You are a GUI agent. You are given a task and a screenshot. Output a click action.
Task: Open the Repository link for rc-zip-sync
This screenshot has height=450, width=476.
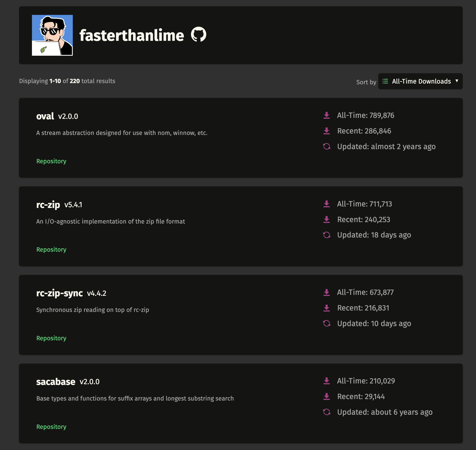(51, 338)
